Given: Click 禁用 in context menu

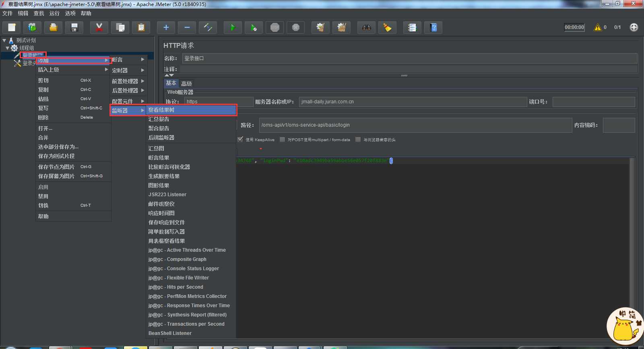Looking at the screenshot, I should point(73,196).
